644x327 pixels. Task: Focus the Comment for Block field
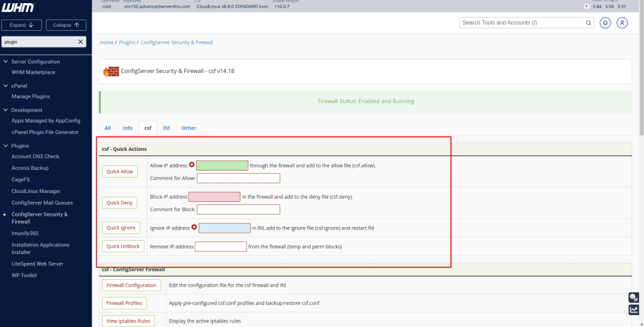tap(238, 209)
